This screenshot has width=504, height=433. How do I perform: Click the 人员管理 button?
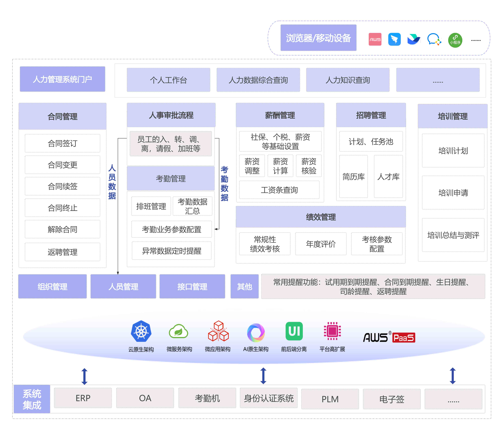(x=123, y=286)
